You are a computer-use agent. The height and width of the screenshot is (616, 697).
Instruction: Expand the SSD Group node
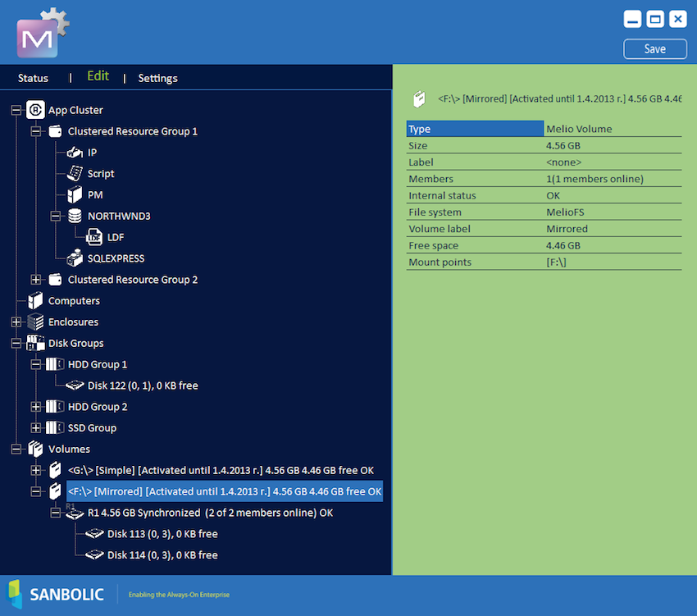pyautogui.click(x=36, y=428)
